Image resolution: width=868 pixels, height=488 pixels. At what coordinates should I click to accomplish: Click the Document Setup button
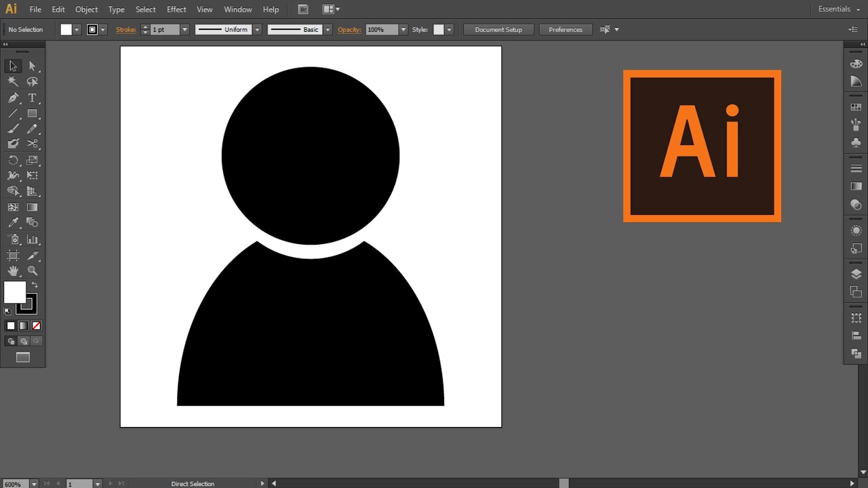tap(498, 30)
